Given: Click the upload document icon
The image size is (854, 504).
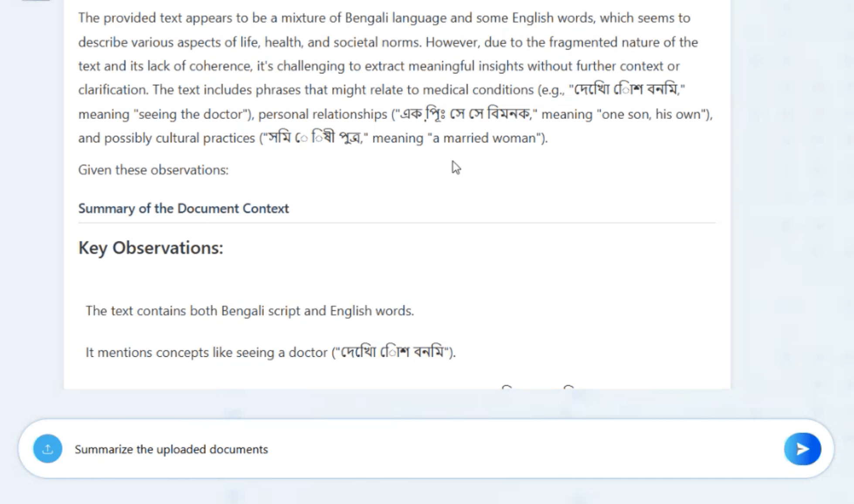Looking at the screenshot, I should (48, 449).
